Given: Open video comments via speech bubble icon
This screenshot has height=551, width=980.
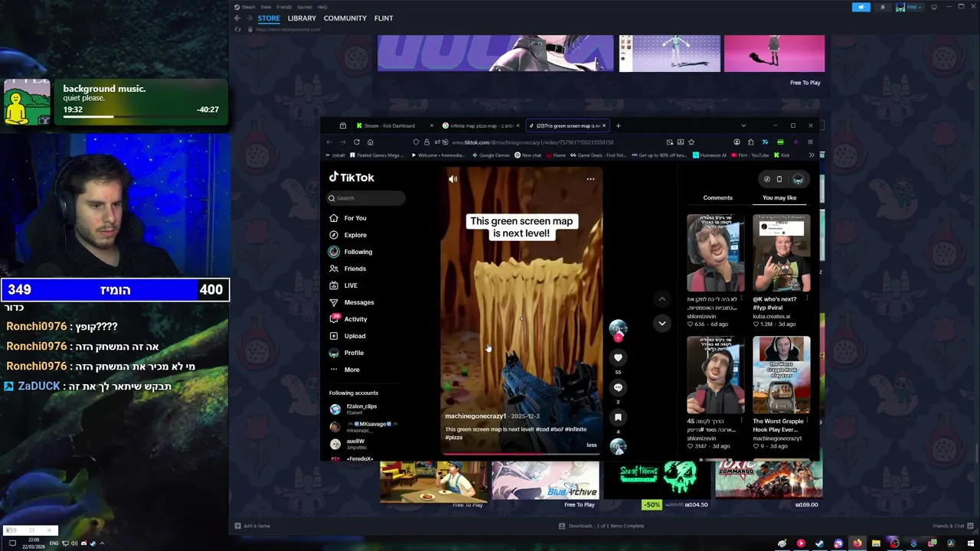Looking at the screenshot, I should pyautogui.click(x=618, y=387).
